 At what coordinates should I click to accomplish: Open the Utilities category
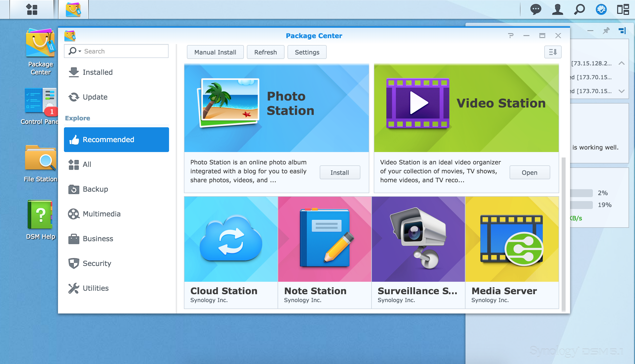tap(116, 288)
